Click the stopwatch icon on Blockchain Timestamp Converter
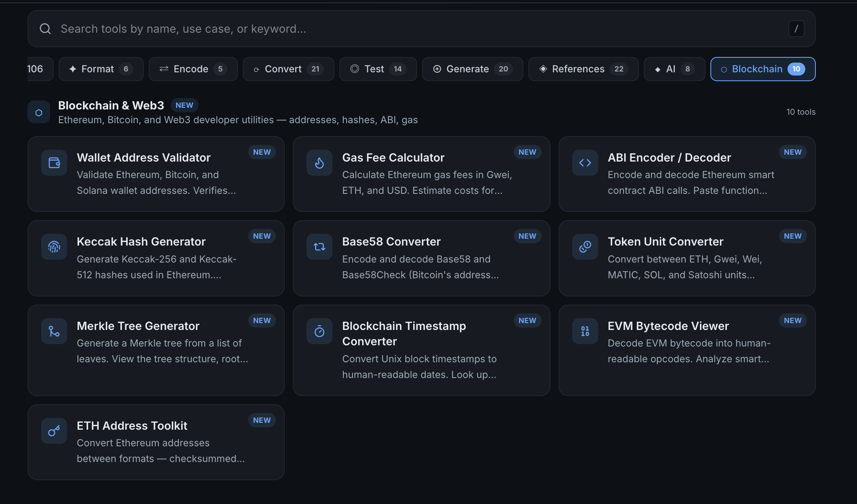 point(319,331)
